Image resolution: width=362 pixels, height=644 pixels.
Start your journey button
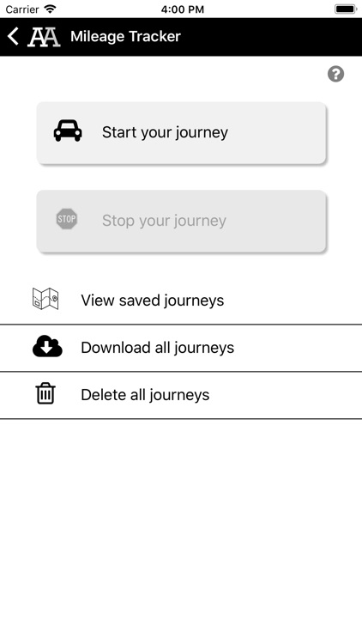tap(181, 133)
